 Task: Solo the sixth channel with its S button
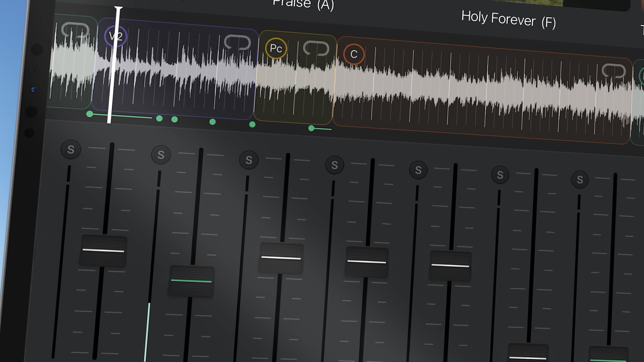point(500,175)
